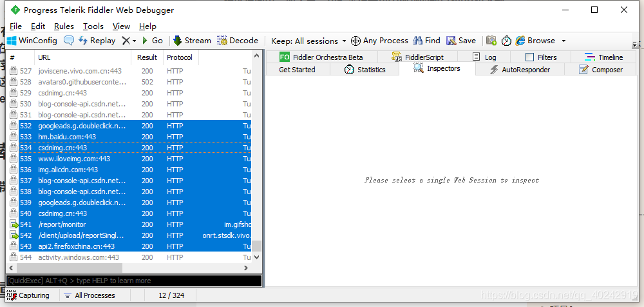Switch to the Statistics tab
The height and width of the screenshot is (307, 644).
click(365, 70)
